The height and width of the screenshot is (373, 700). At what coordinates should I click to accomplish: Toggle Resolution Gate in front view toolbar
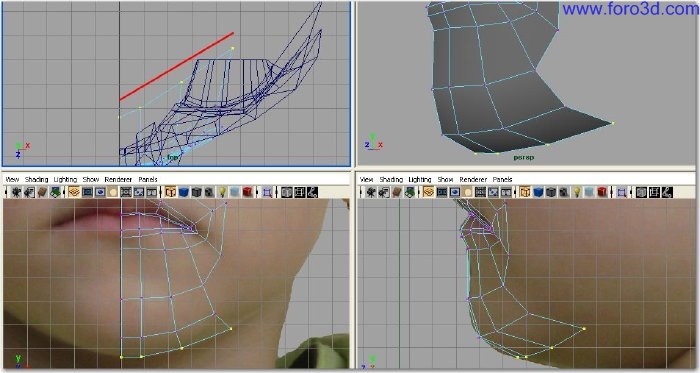[x=100, y=192]
